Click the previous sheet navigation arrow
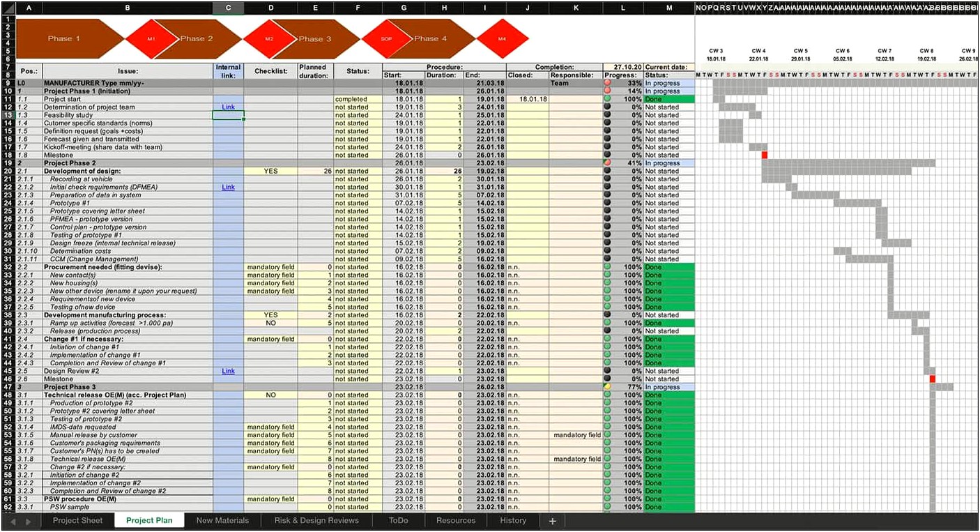 13,521
